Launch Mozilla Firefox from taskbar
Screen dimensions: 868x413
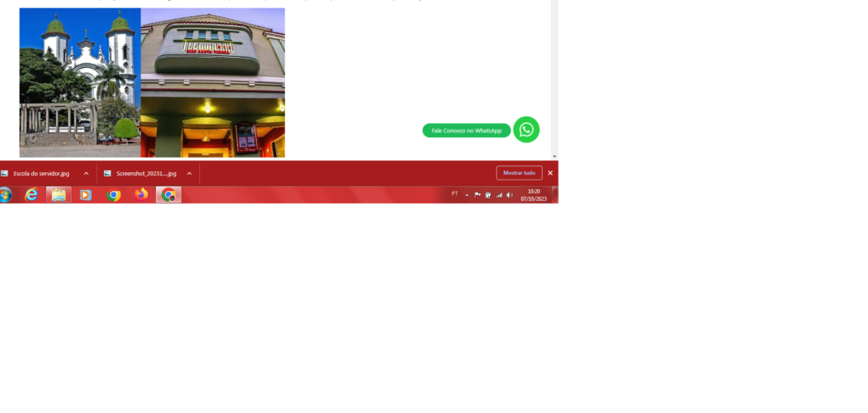pos(141,195)
